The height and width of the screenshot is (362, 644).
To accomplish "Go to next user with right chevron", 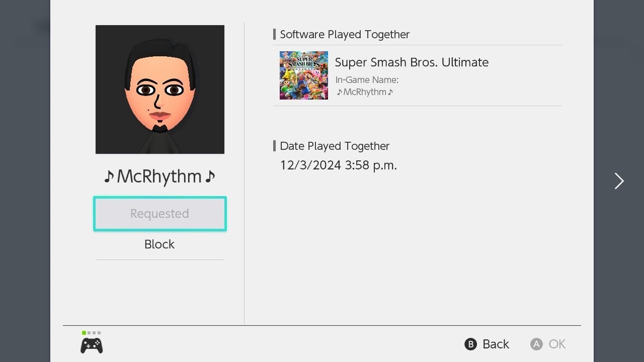I will 619,181.
